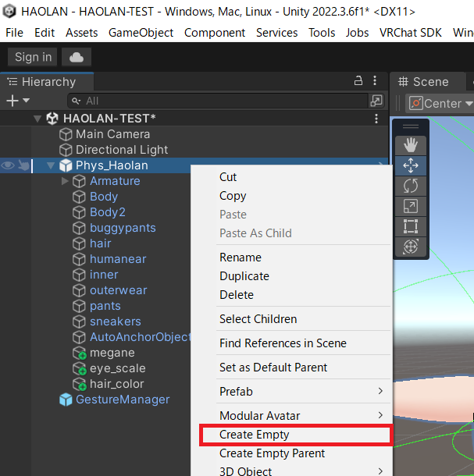The width and height of the screenshot is (474, 476).
Task: Open the Center pivot dropdown
Action: (469, 104)
